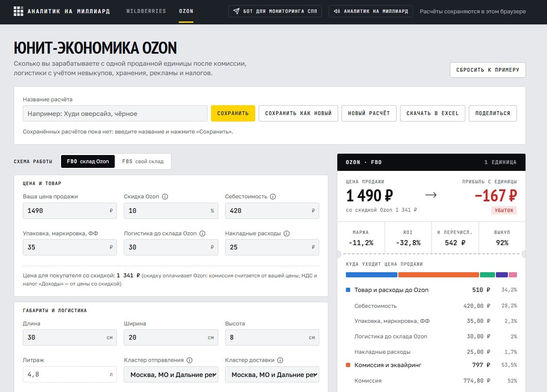This screenshot has height=392, width=547.
Task: Open info icon next to Кластер отправления
Action: (x=189, y=360)
